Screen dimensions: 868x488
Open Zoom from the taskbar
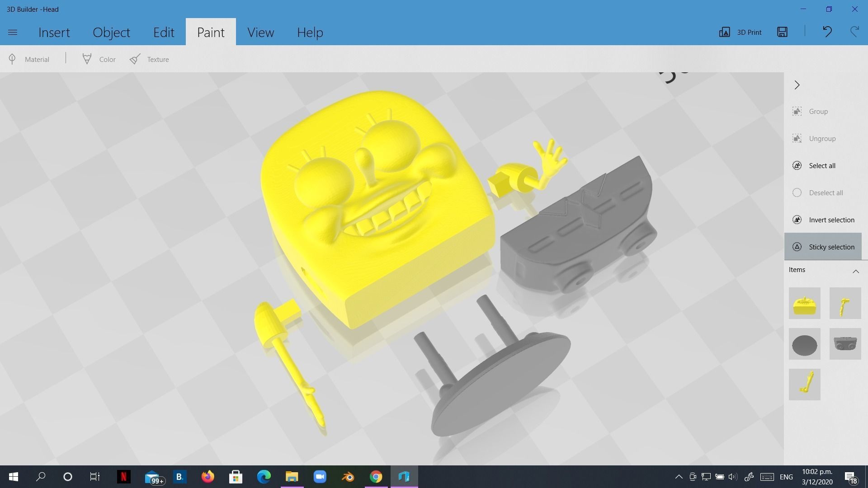point(320,477)
